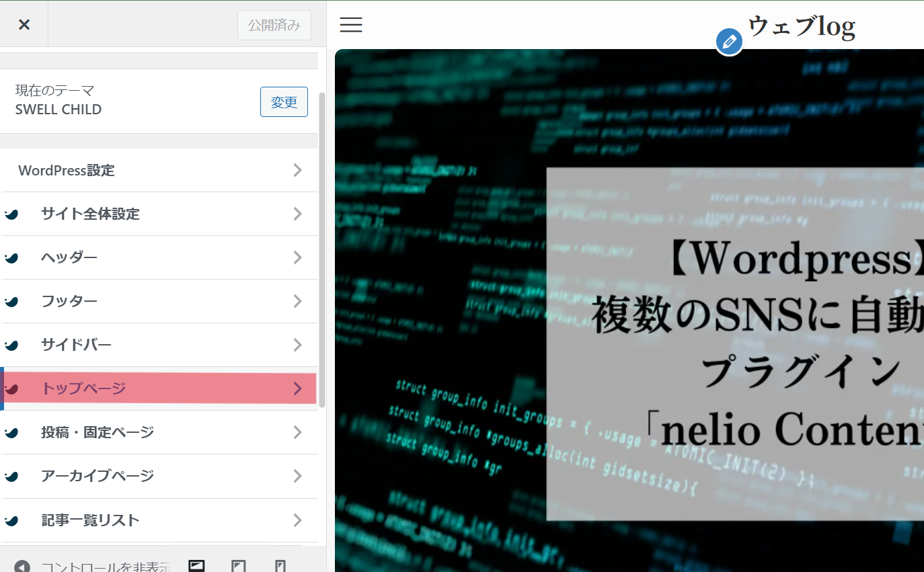This screenshot has width=924, height=572.
Task: Open the WordPress設定 panel
Action: [159, 170]
